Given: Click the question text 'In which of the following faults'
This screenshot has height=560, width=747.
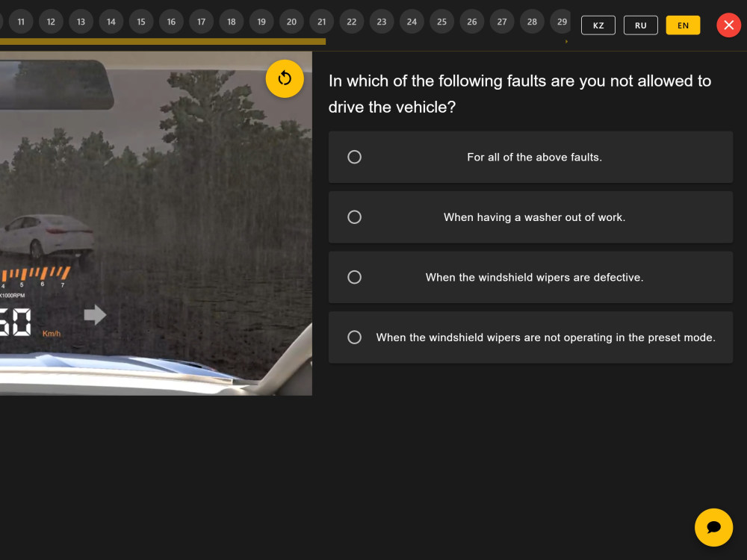Looking at the screenshot, I should click(520, 94).
